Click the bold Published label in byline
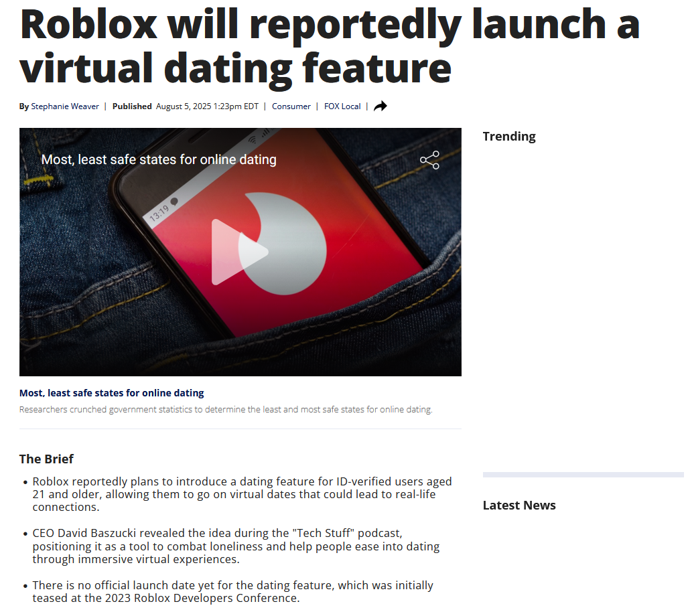This screenshot has height=616, width=690. pyautogui.click(x=132, y=106)
